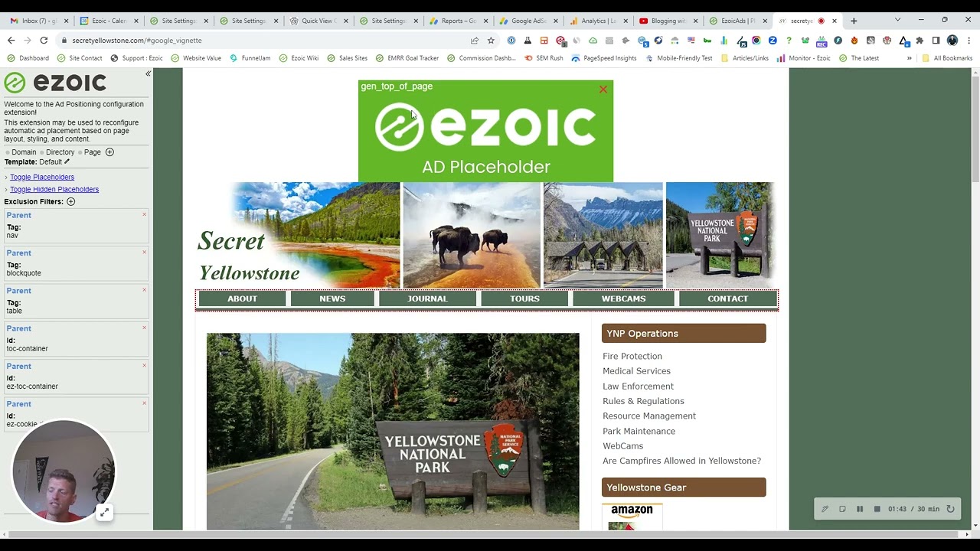Collapse the Ezoic sidebar with double-chevron

pos(148,73)
